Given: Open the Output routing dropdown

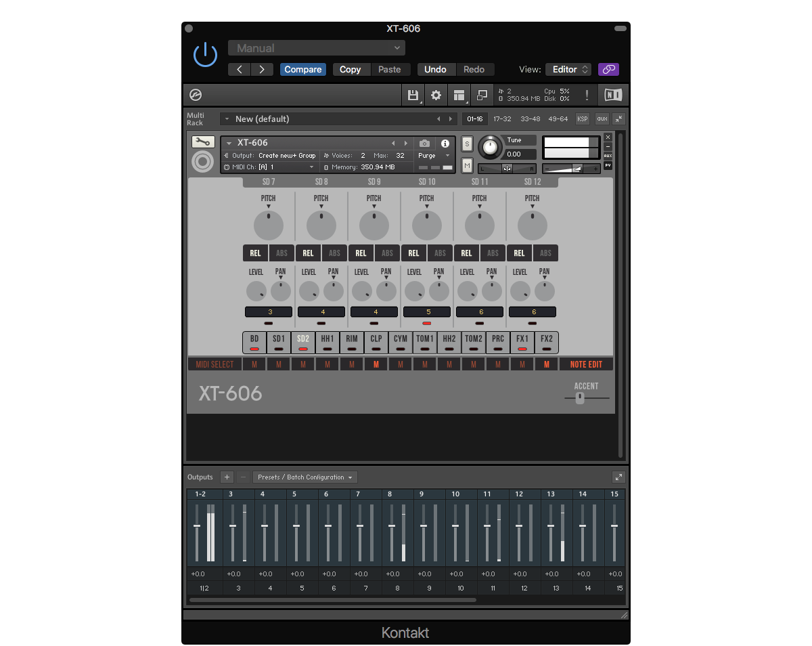Looking at the screenshot, I should (269, 156).
